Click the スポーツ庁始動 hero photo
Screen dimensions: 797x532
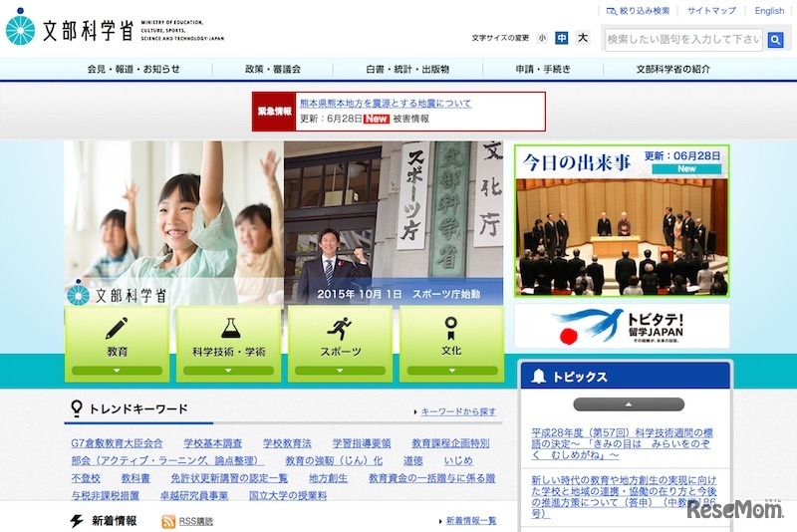(394, 222)
